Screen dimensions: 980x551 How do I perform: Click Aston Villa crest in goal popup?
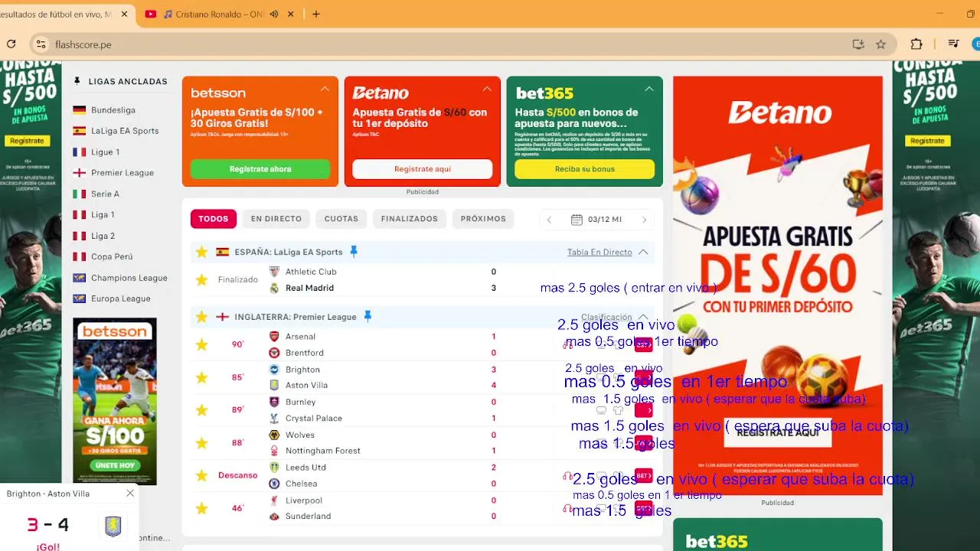click(x=113, y=526)
